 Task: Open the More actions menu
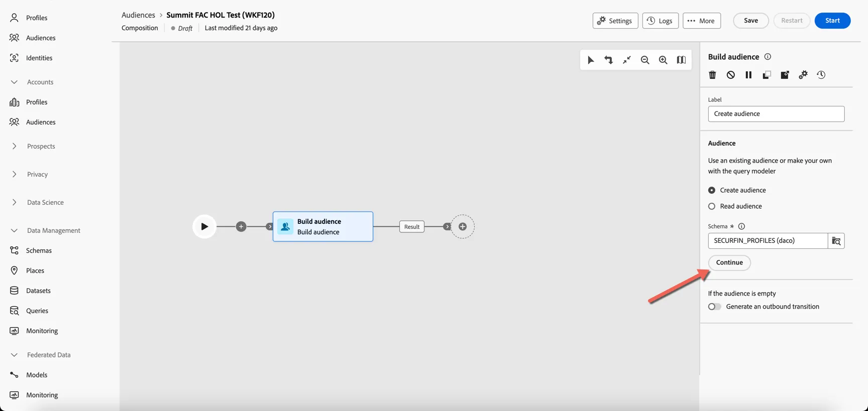pos(702,21)
